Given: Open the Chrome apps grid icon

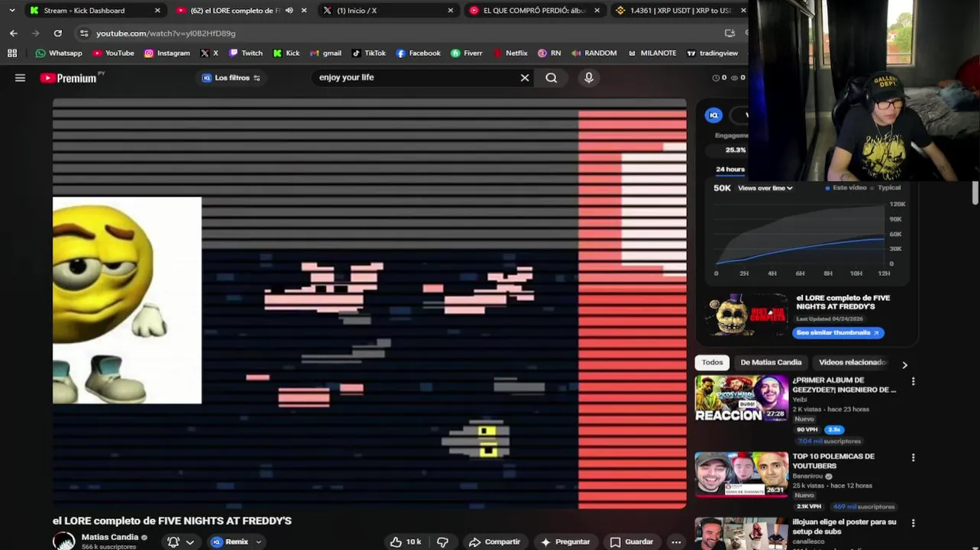Looking at the screenshot, I should (x=12, y=53).
